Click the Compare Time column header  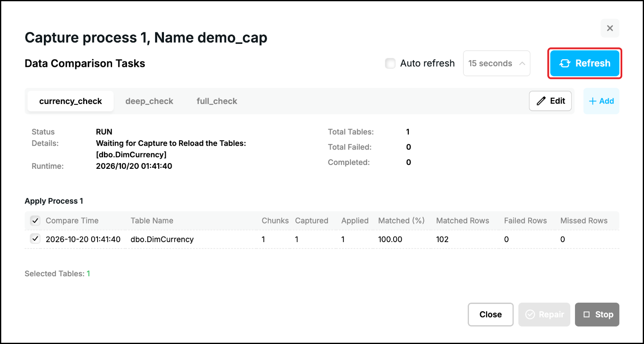[72, 221]
